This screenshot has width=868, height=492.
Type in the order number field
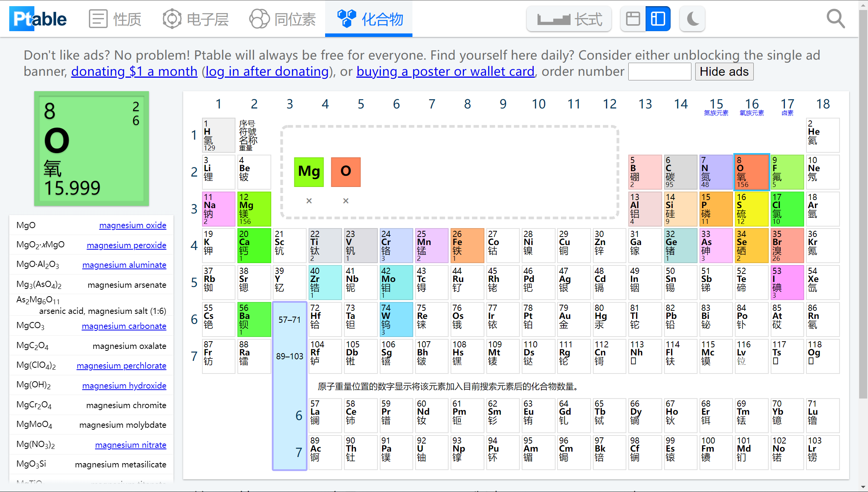click(659, 71)
